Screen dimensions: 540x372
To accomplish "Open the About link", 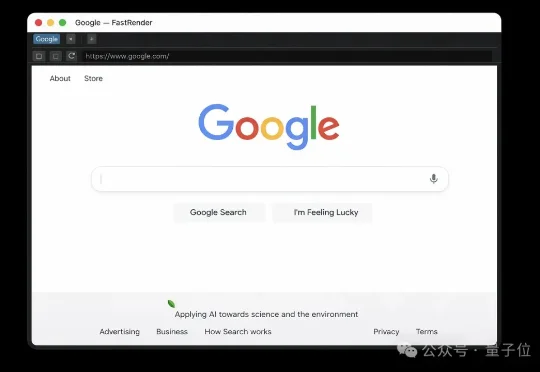I will click(x=60, y=79).
